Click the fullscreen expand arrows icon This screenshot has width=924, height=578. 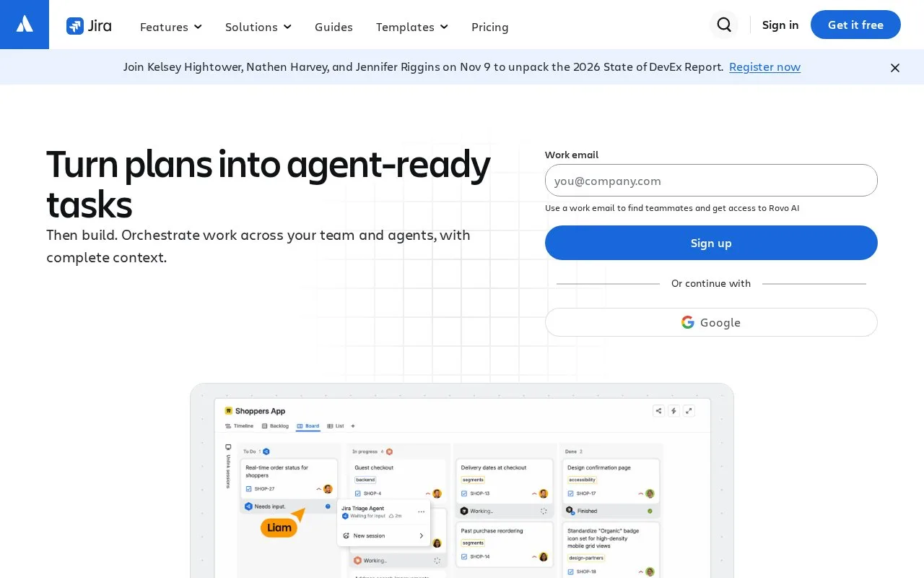[x=689, y=410]
